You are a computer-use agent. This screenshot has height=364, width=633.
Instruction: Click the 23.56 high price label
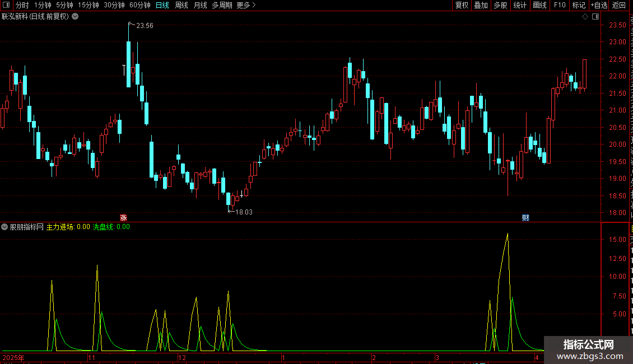145,25
